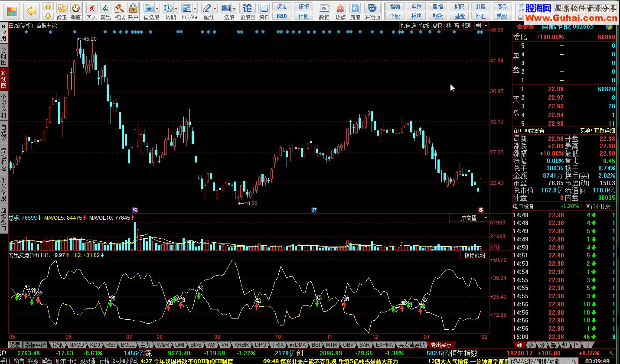The image size is (620, 364).
Task: Select the MACD indicator tab
Action: pyautogui.click(x=77, y=345)
